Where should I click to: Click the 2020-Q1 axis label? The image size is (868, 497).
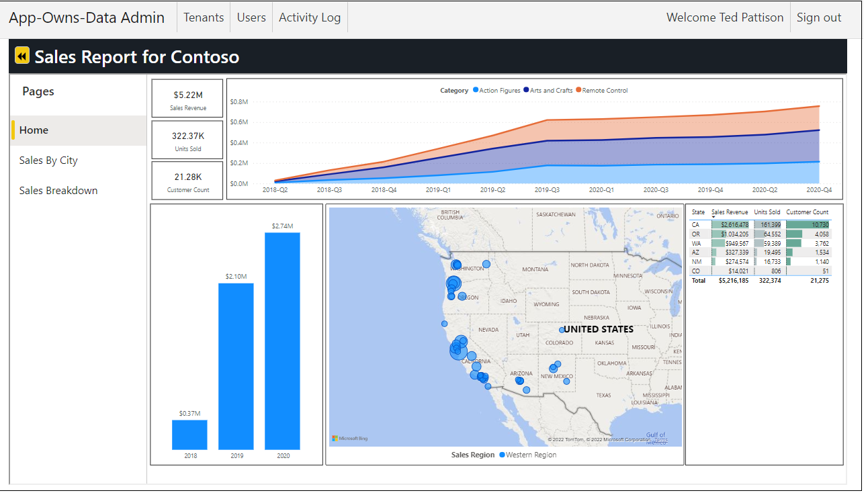pos(601,190)
